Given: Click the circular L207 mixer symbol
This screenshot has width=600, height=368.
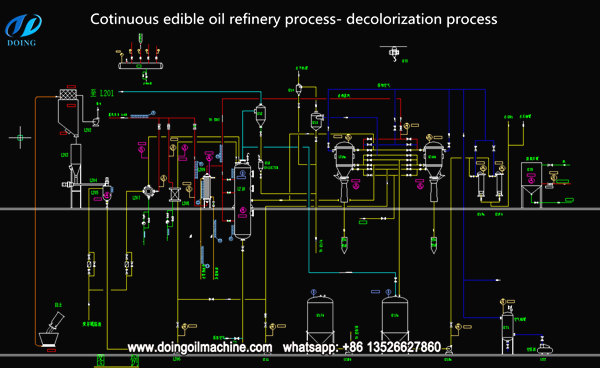Looking at the screenshot, I should (x=148, y=191).
